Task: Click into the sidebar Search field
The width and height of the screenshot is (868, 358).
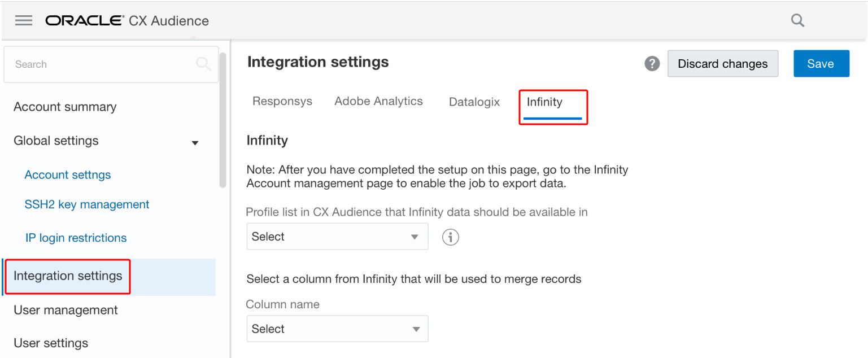Action: click(102, 64)
